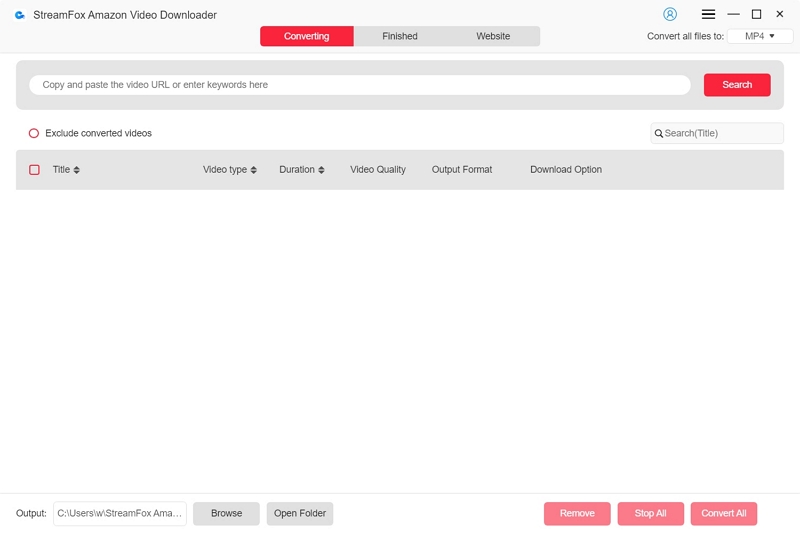
Task: Sort by Duration using sort arrows
Action: 321,170
